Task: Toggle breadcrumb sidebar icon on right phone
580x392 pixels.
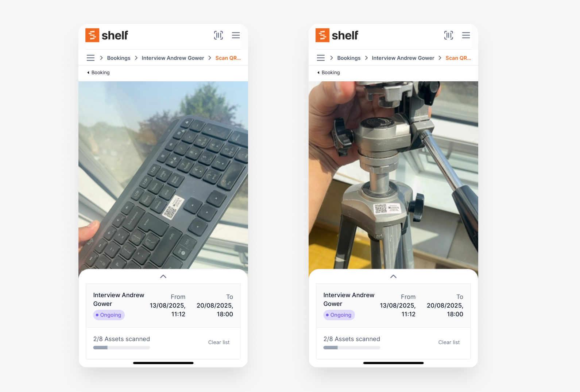Action: click(x=321, y=58)
